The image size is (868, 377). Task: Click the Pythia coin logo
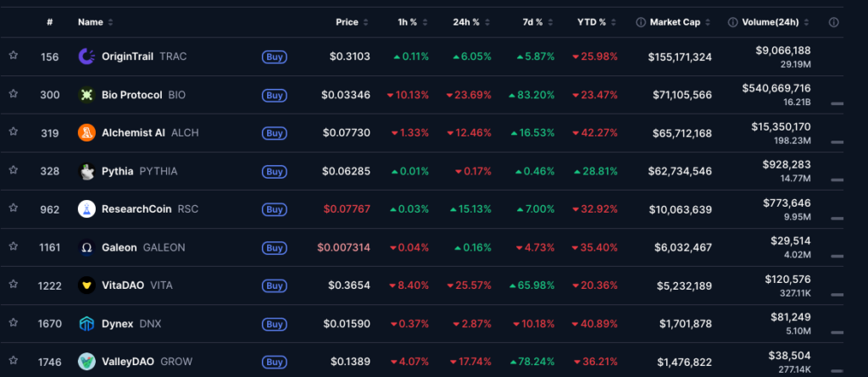[x=86, y=171]
